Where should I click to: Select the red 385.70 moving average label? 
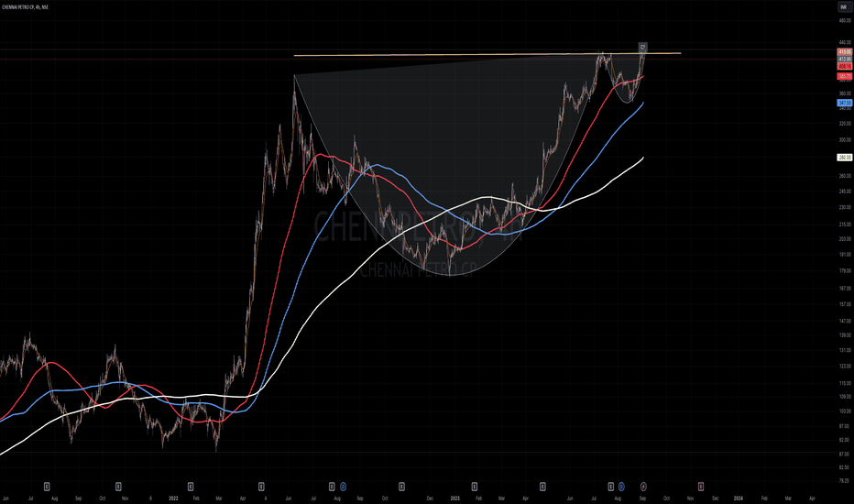(845, 77)
